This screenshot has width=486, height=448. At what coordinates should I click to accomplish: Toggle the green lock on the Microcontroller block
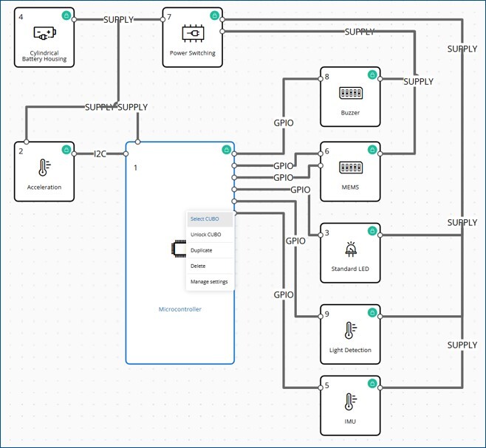pos(226,150)
